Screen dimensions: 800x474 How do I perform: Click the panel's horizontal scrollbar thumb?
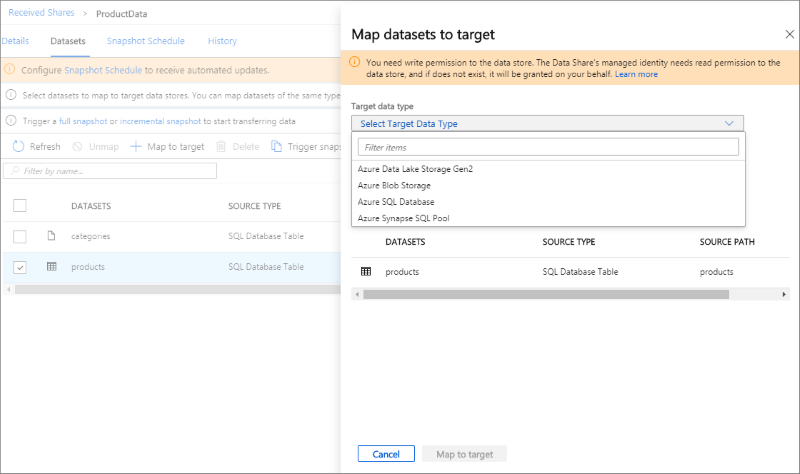point(546,294)
